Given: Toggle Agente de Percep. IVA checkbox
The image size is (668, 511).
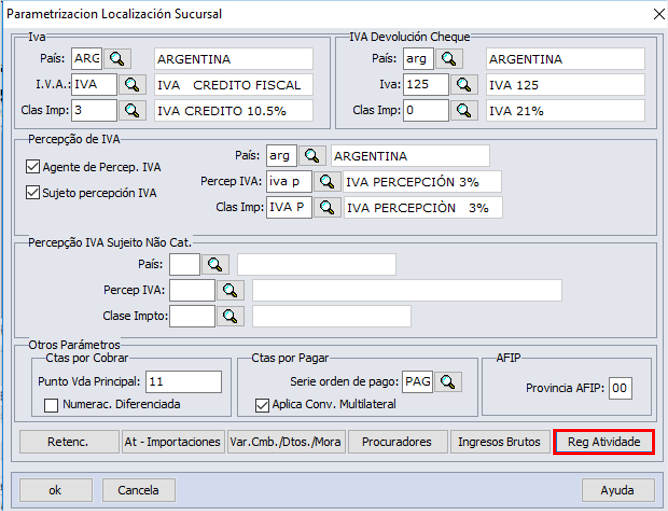Looking at the screenshot, I should [33, 167].
